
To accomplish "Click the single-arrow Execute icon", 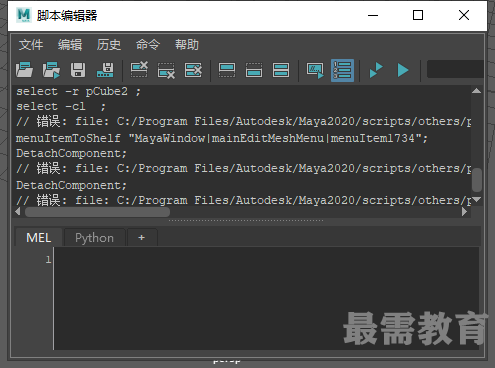I will tap(403, 70).
